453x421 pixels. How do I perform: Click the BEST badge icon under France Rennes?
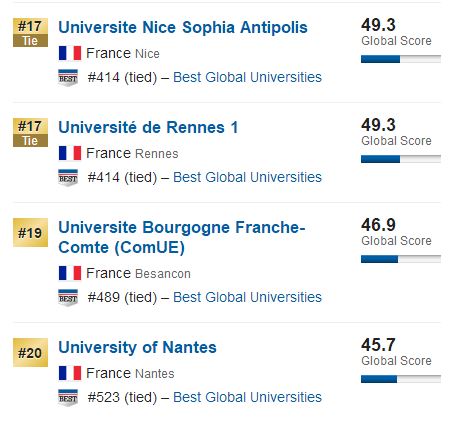pos(68,178)
